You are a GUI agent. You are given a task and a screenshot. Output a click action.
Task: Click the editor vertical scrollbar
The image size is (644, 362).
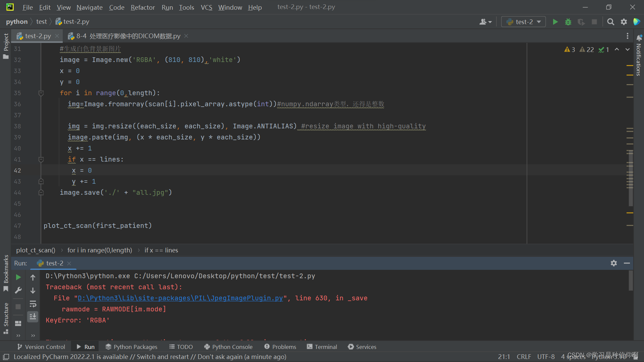[631, 178]
